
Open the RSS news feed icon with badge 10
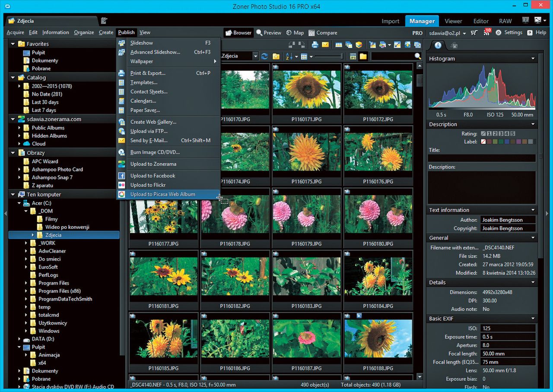487,32
